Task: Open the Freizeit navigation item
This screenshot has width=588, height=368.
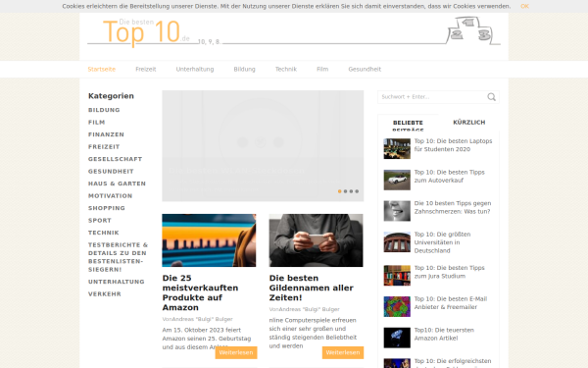Action: (146, 69)
